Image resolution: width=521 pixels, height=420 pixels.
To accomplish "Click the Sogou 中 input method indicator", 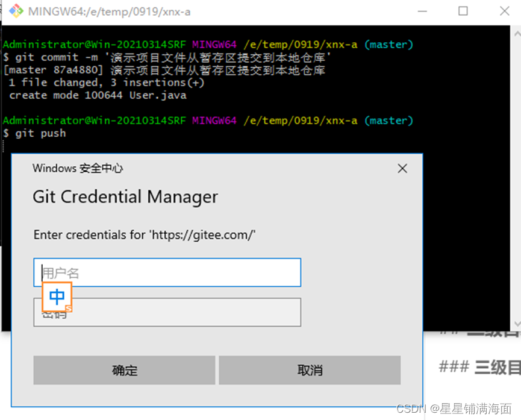I will (x=57, y=297).
